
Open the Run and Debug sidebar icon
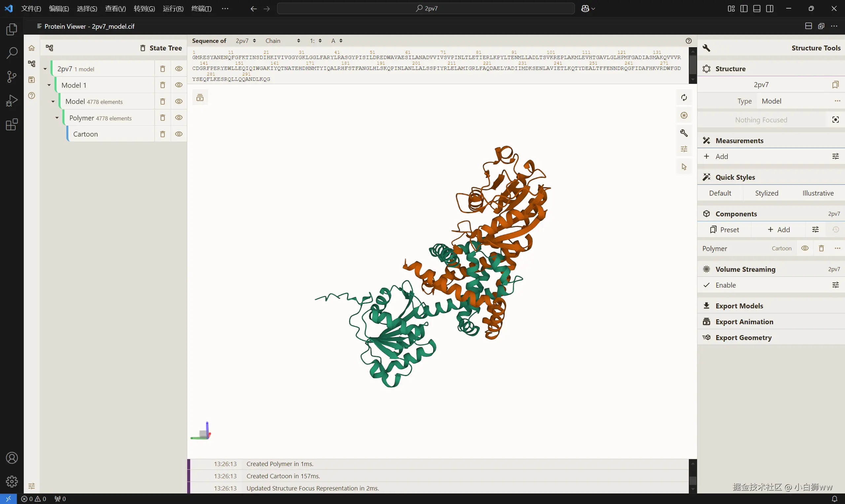(x=12, y=101)
